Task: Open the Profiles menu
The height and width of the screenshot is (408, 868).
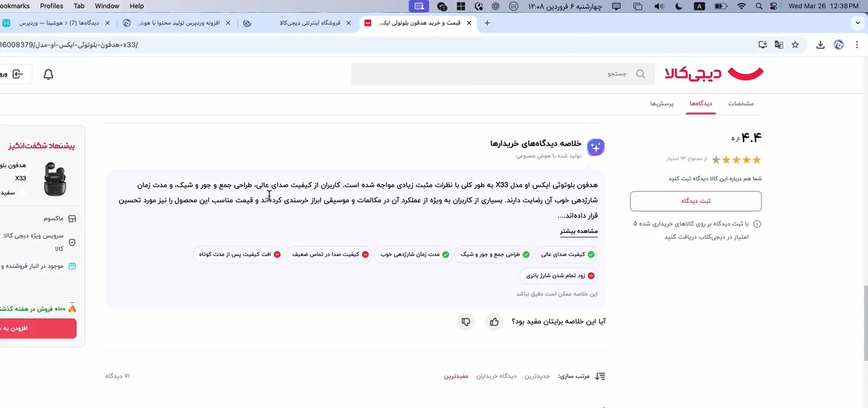Action: click(51, 6)
